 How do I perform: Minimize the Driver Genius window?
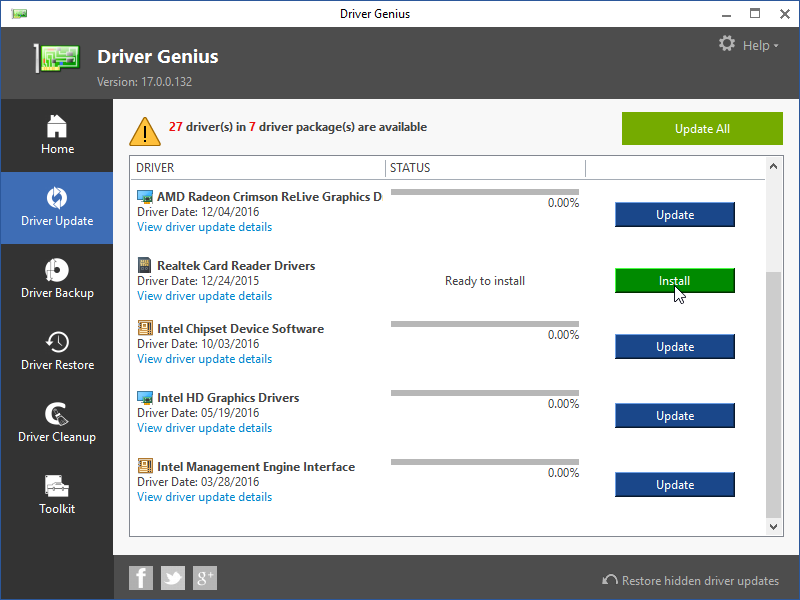coord(727,14)
